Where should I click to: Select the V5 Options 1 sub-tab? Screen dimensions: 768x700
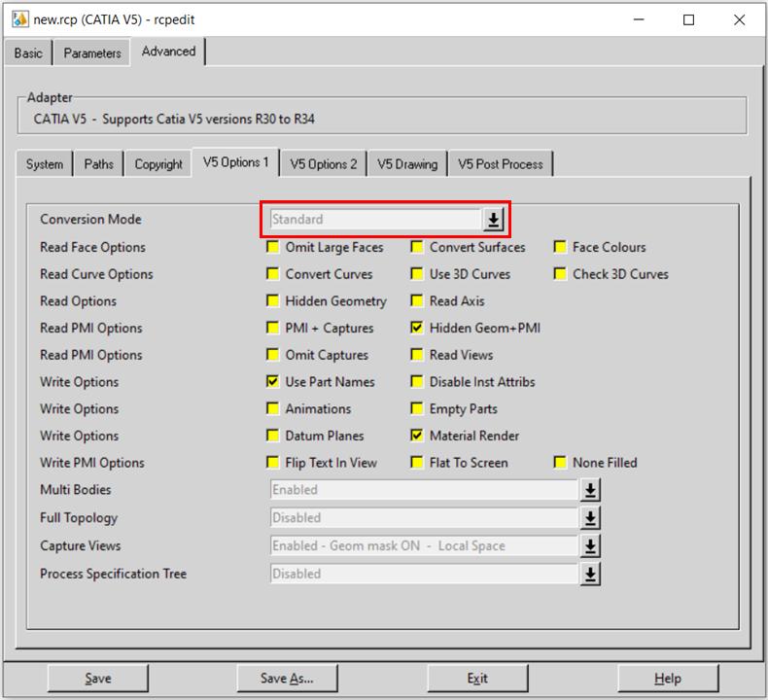tap(236, 162)
